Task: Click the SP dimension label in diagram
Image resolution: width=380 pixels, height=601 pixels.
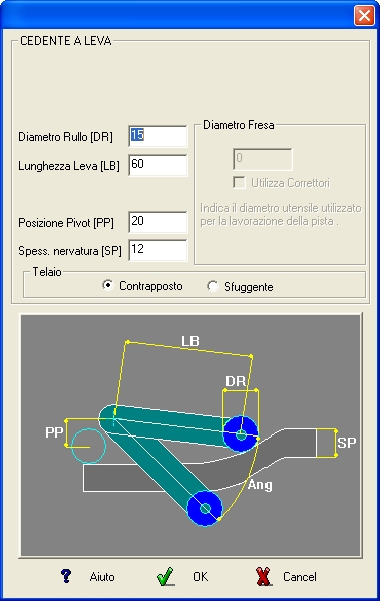Action: point(347,443)
